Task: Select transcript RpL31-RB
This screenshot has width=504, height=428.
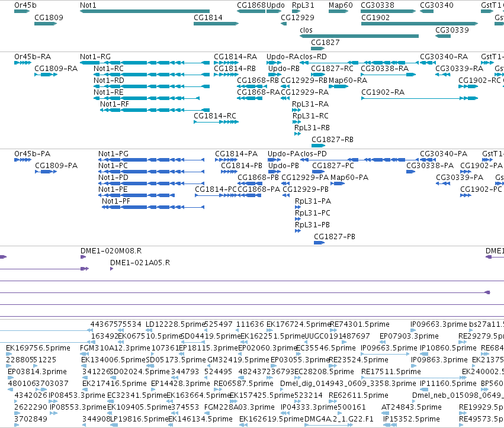Action: [312, 128]
